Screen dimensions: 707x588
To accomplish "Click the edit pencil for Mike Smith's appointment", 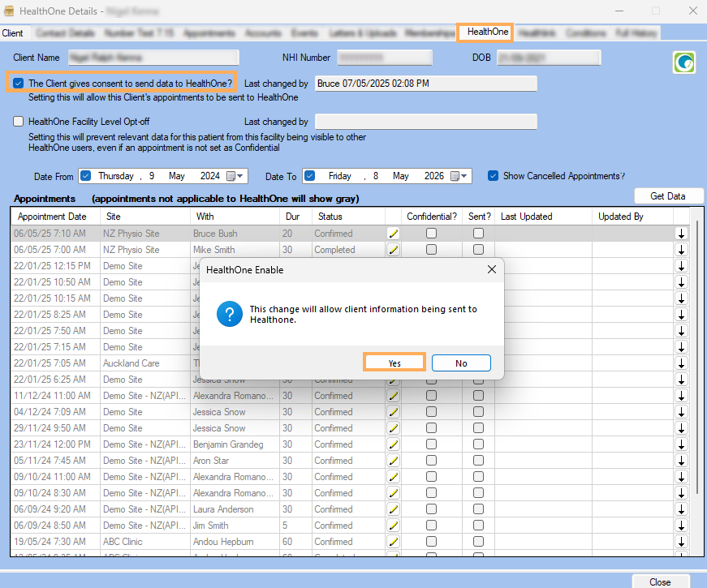I will [394, 250].
